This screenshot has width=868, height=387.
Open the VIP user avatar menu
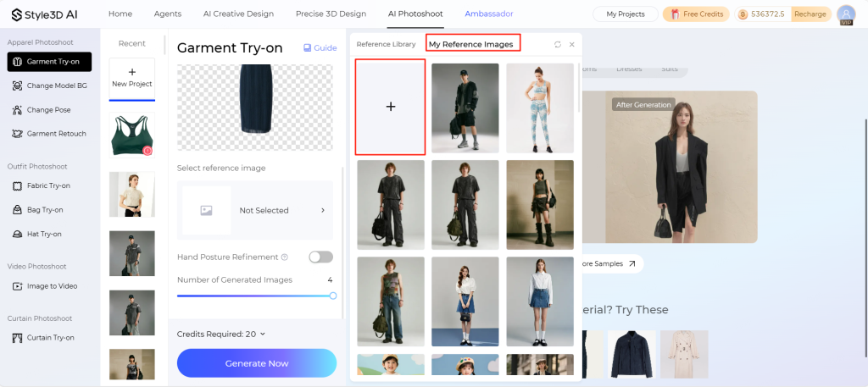(846, 14)
